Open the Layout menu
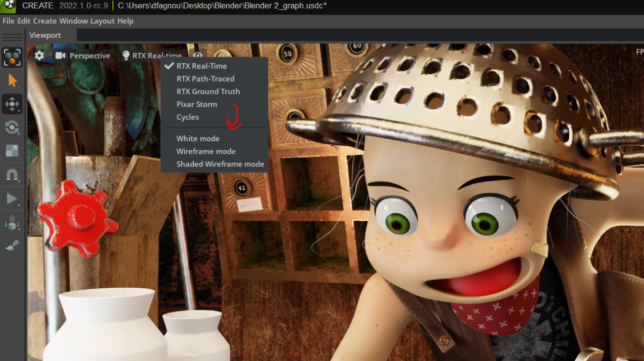The width and height of the screenshot is (644, 361). [x=103, y=21]
